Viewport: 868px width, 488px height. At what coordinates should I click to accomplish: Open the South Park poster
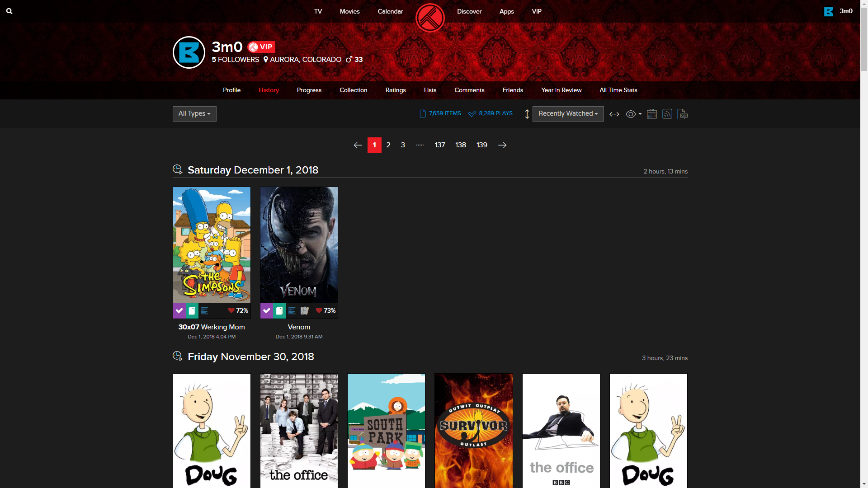(386, 431)
